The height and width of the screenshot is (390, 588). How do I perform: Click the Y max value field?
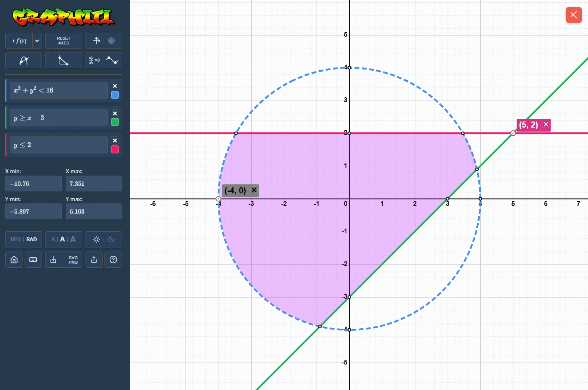pyautogui.click(x=94, y=212)
